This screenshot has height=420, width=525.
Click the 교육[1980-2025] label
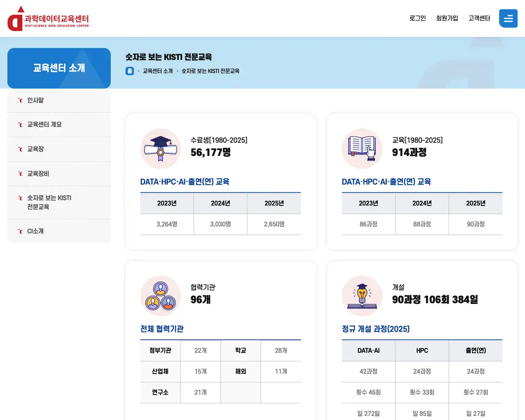coord(418,140)
